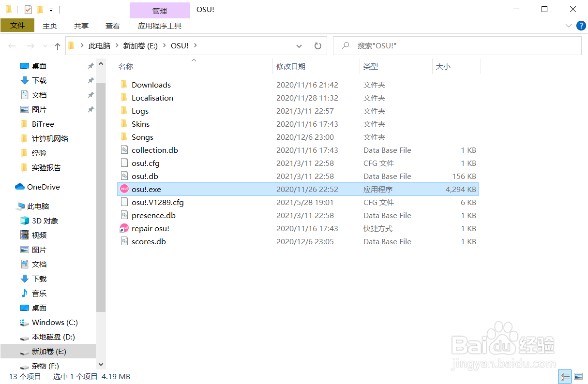Select the osu!.db file name
This screenshot has width=588, height=384.
click(145, 176)
